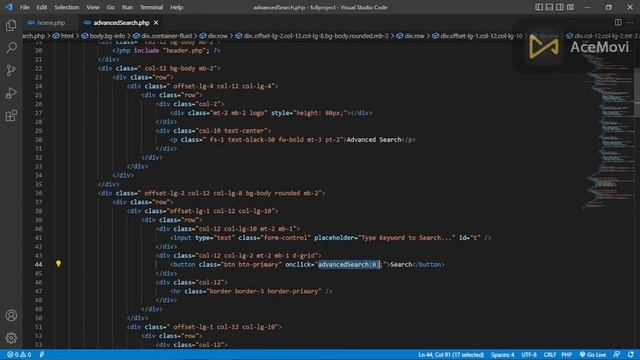Open the notifications bell in the status bar
The height and width of the screenshot is (360, 640).
(631, 355)
